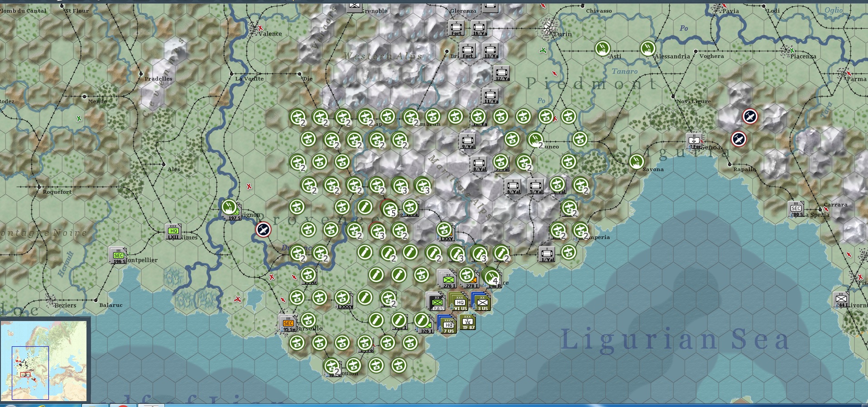Click the Piacenza city label
This screenshot has width=868, height=407.
tap(803, 57)
